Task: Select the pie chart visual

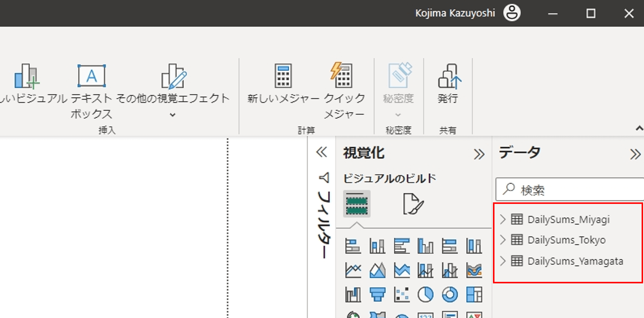Action: [x=425, y=294]
